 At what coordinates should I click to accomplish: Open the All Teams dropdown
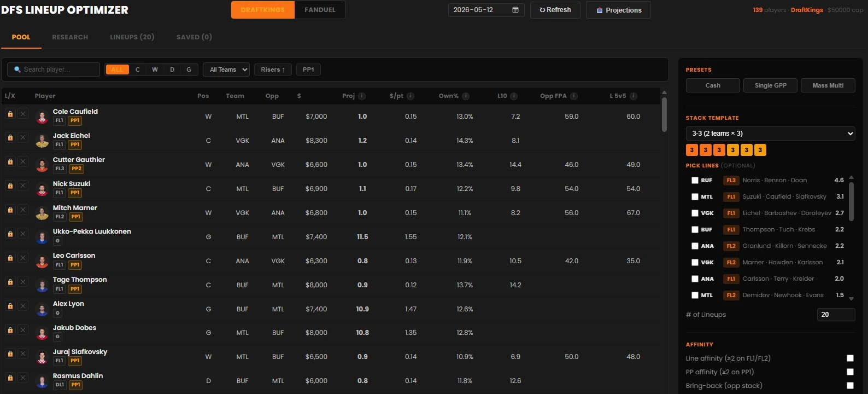(x=226, y=69)
